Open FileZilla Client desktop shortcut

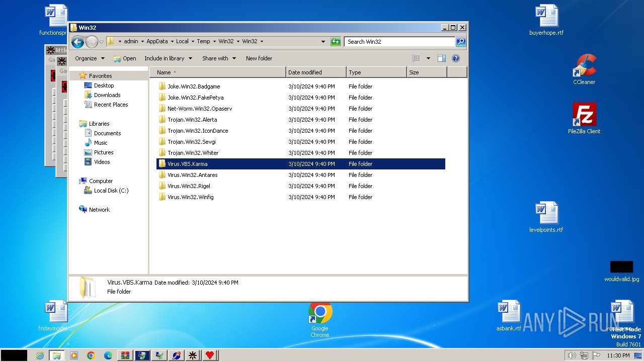584,119
